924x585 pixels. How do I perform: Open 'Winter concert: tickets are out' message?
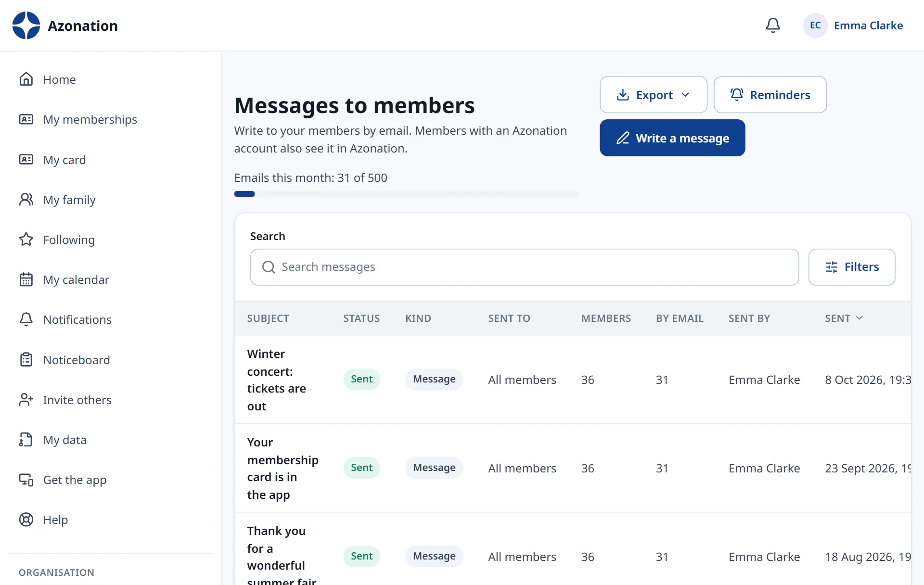[x=277, y=380]
